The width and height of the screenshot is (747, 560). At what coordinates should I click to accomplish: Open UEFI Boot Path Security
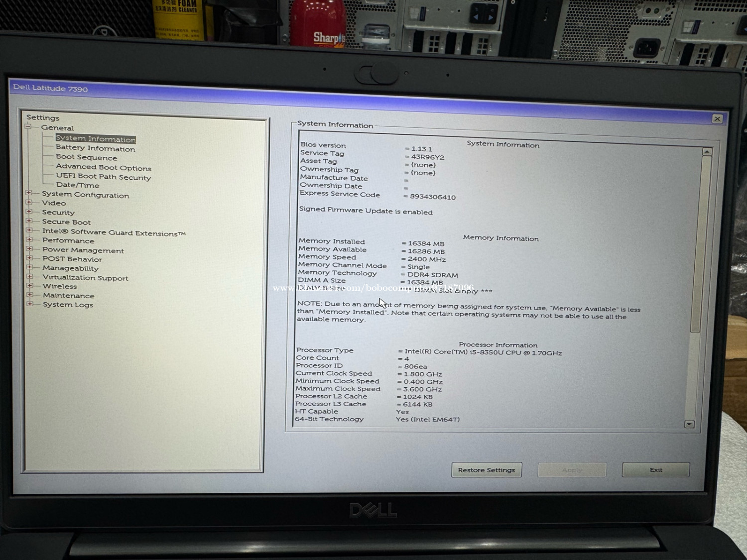tap(103, 177)
